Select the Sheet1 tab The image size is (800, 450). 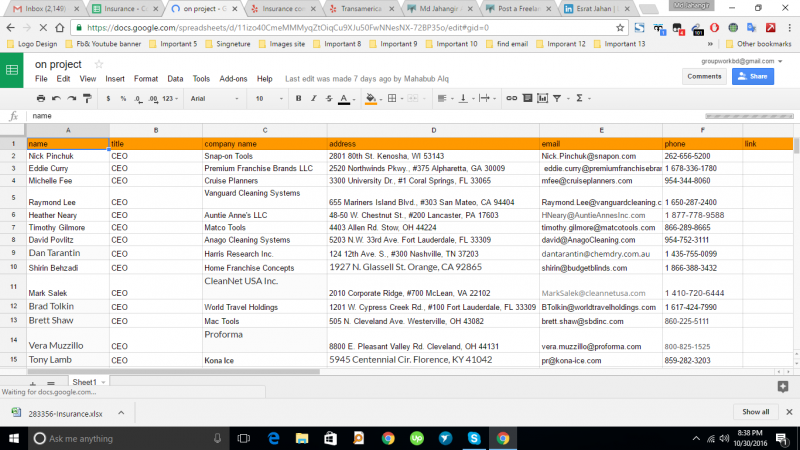(89, 382)
